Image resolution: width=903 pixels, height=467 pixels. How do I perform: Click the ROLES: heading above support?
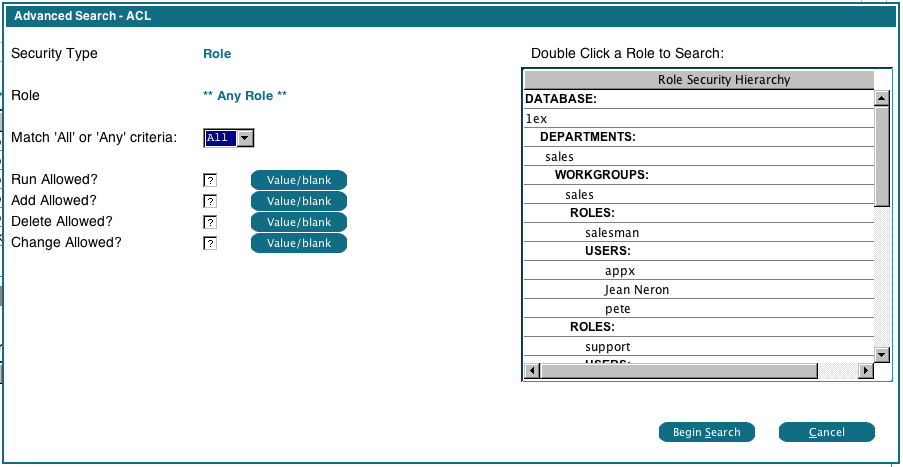coord(699,327)
